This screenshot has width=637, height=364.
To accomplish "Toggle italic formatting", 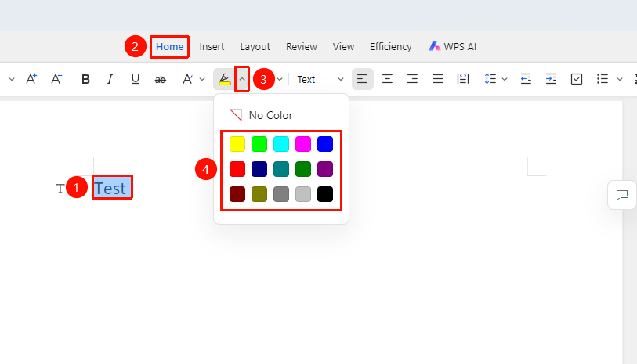I will pos(110,79).
